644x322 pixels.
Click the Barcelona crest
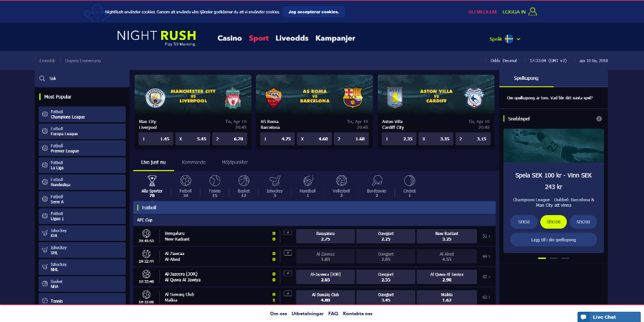[352, 98]
